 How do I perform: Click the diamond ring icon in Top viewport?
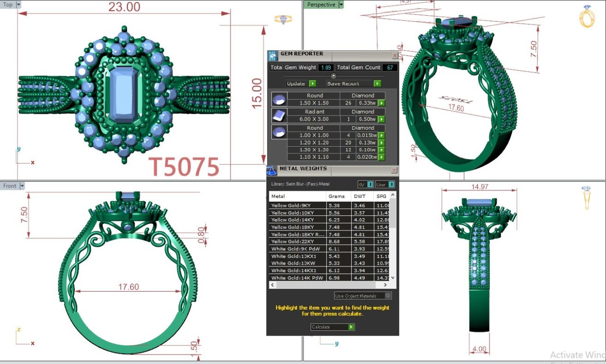[x=283, y=19]
